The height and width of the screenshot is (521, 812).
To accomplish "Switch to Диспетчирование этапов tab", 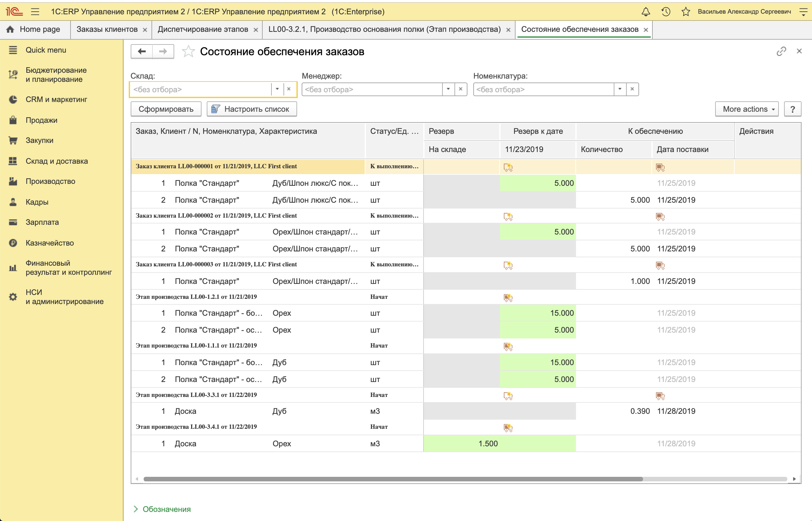I will click(x=203, y=30).
